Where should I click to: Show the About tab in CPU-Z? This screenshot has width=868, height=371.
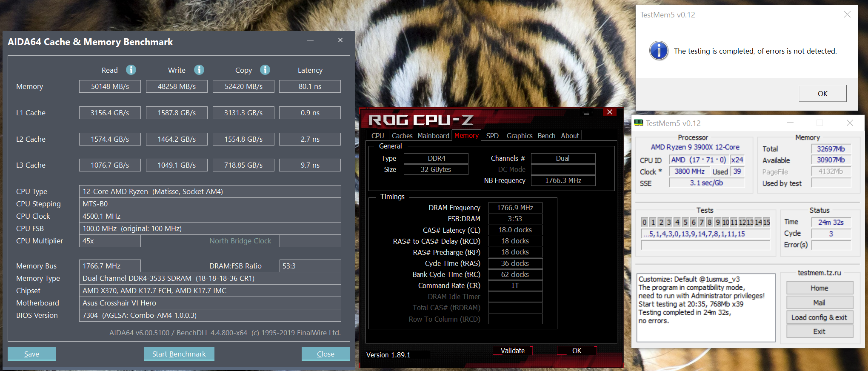pyautogui.click(x=570, y=136)
